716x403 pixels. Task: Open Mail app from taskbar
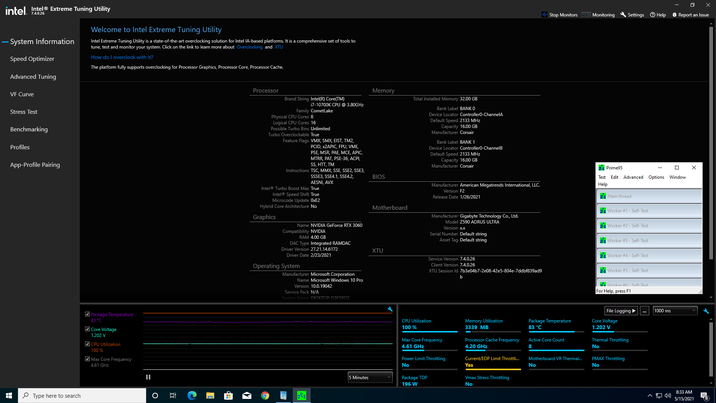coord(247,395)
